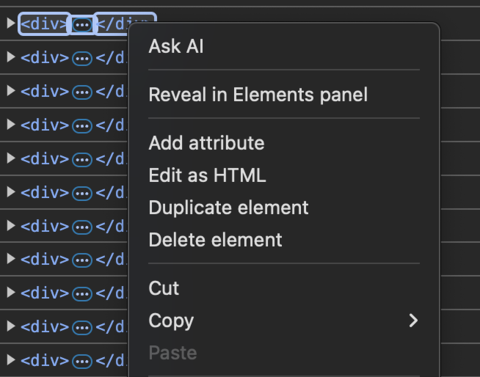The image size is (480, 377).
Task: Select Edit as HTML
Action: [x=207, y=175]
